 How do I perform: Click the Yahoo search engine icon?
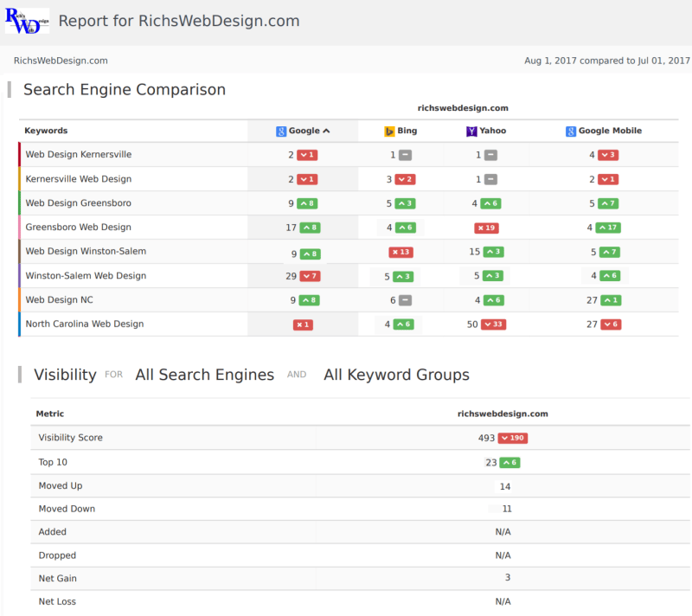471,131
